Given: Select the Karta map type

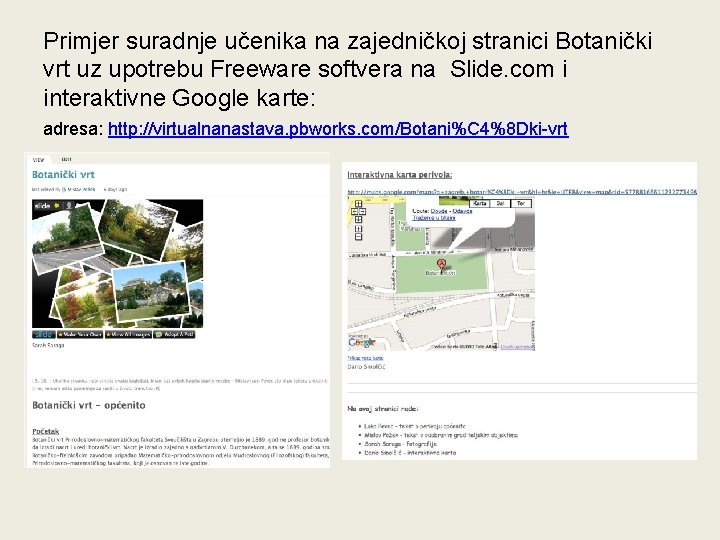Looking at the screenshot, I should click(x=479, y=203).
